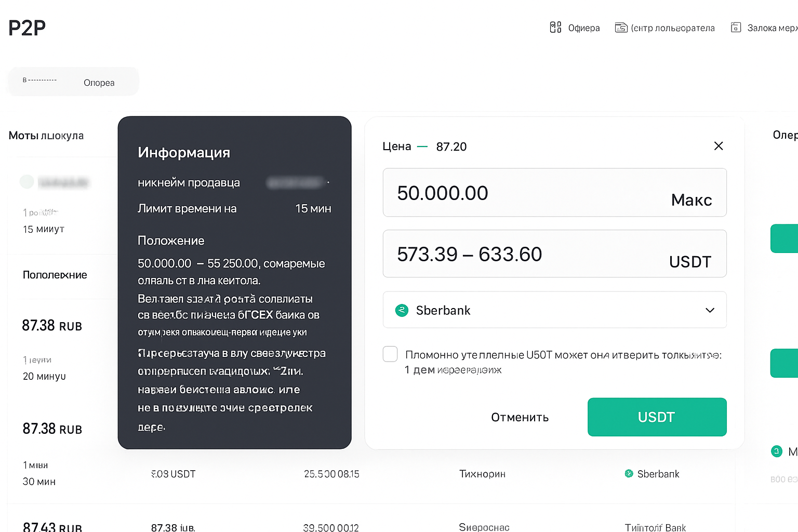Viewport: 798px width, 532px height.
Task: Click the Мотылиокула column header
Action: (46, 136)
